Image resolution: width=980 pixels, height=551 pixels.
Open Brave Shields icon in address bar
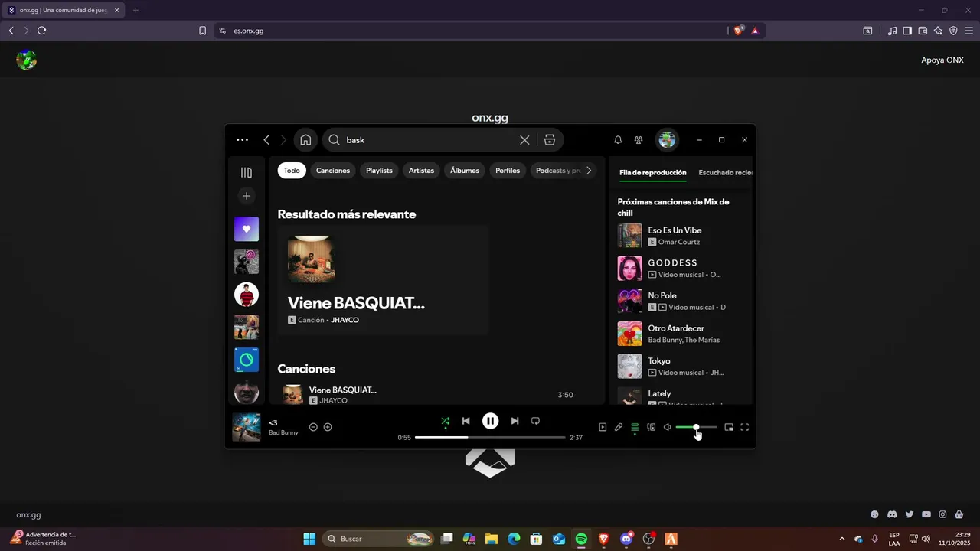coord(739,31)
